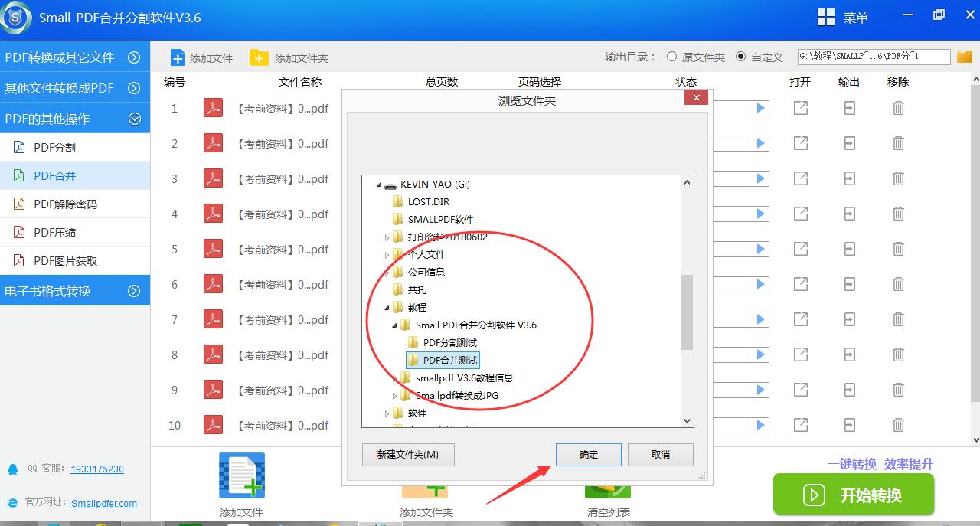Select the custom output directory radio option
The height and width of the screenshot is (526, 980).
click(x=740, y=57)
